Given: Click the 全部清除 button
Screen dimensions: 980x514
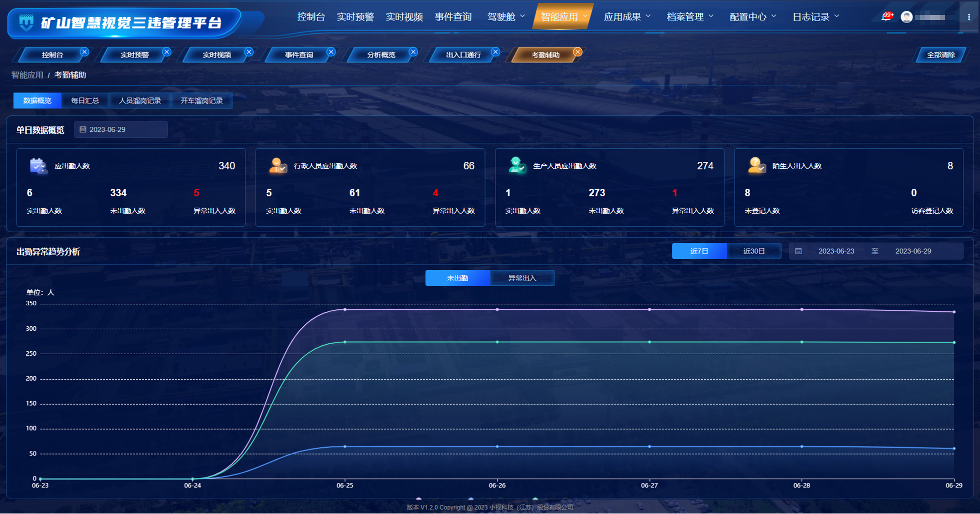Looking at the screenshot, I should (940, 55).
